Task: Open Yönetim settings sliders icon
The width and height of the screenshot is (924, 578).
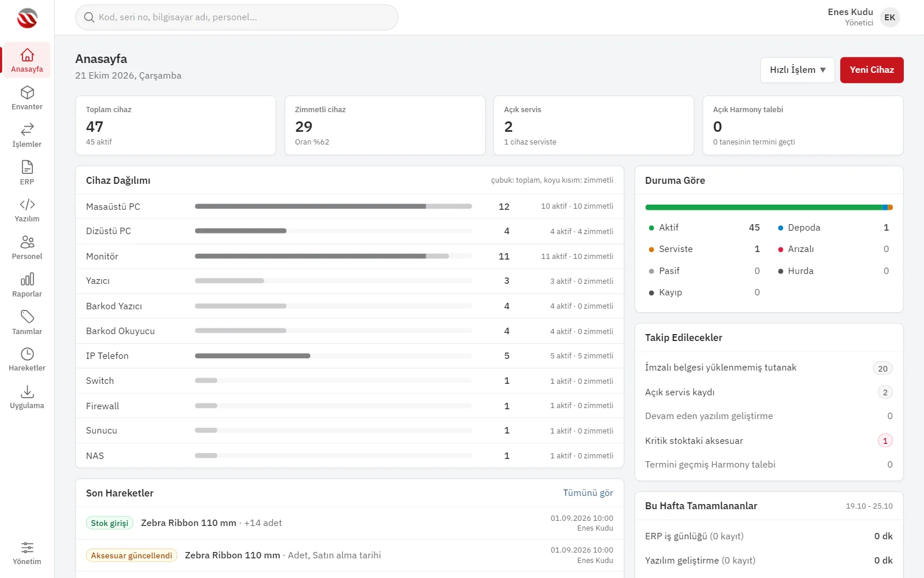Action: click(27, 547)
